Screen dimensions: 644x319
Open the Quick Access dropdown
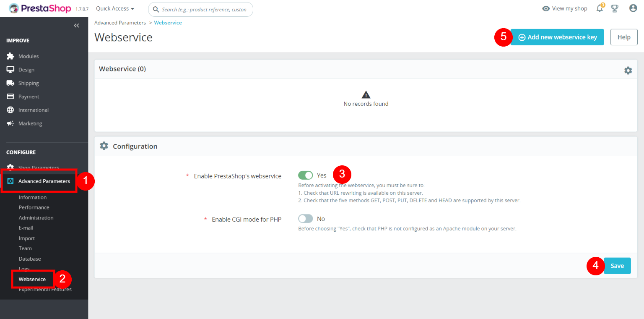pyautogui.click(x=115, y=9)
